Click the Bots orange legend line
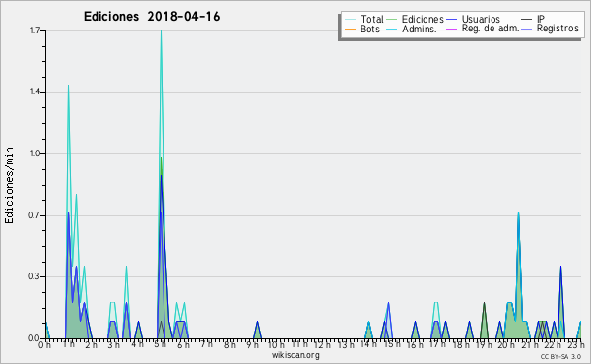 click(x=350, y=29)
